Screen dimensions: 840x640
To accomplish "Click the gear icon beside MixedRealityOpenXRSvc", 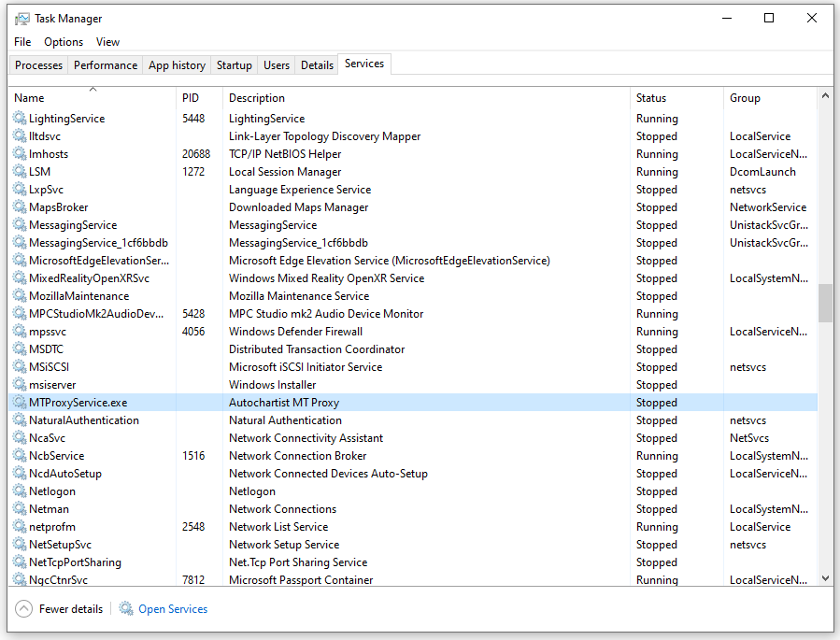I will (20, 277).
